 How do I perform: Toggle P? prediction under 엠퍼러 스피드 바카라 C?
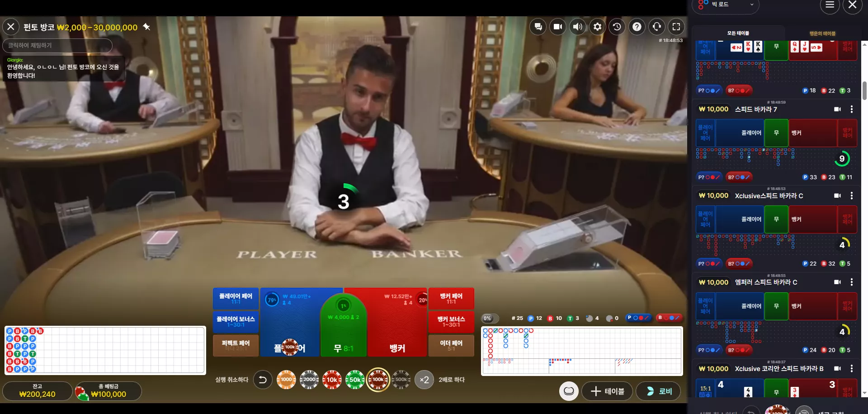[x=709, y=350]
